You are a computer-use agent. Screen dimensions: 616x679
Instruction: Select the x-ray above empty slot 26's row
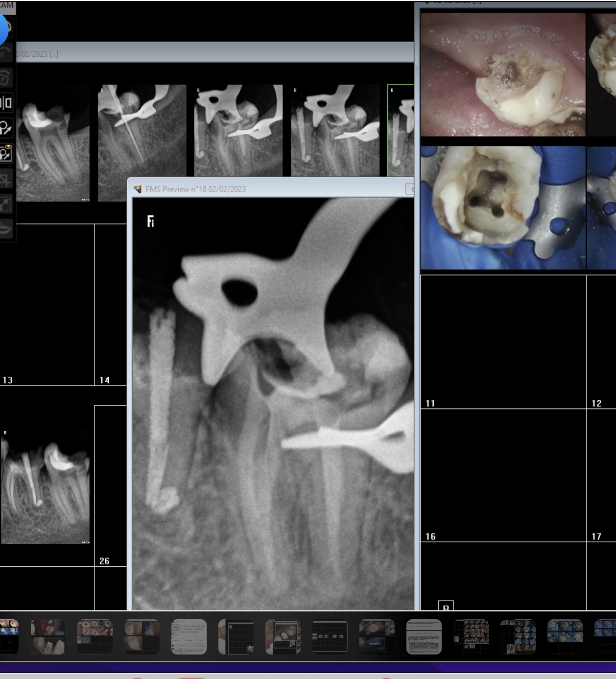pos(45,488)
